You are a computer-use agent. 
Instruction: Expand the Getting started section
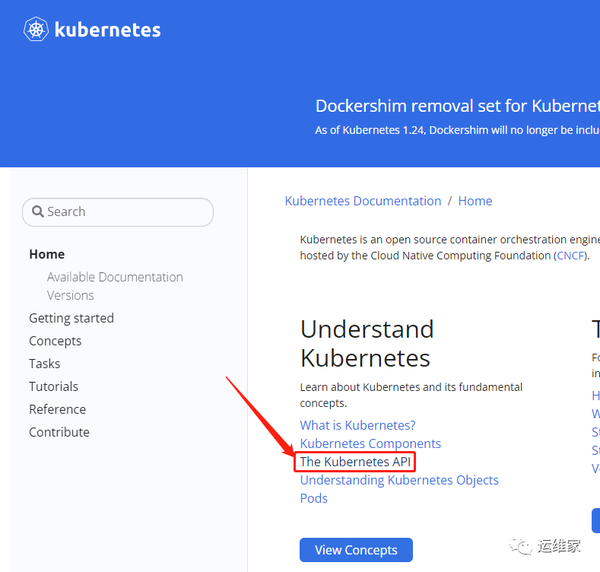pos(72,318)
